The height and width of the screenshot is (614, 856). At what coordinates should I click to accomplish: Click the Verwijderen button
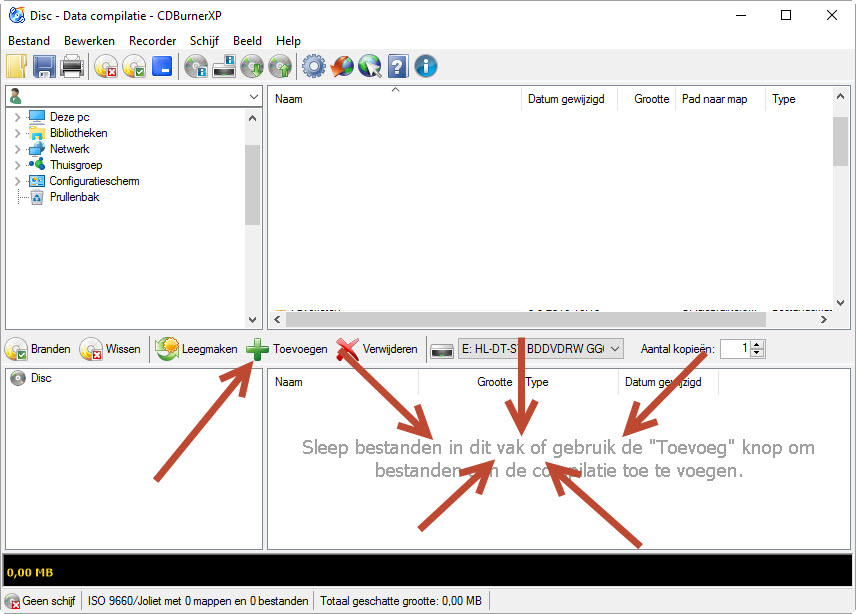[377, 349]
